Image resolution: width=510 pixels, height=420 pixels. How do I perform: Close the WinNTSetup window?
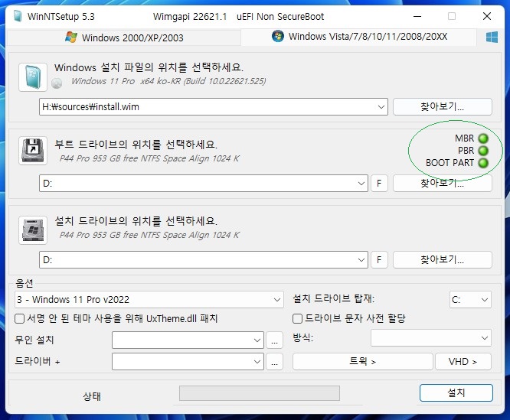coord(487,16)
